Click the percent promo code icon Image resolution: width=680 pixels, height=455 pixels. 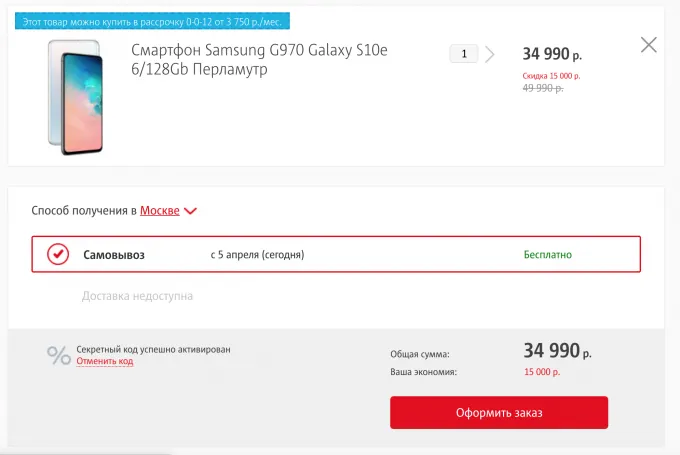coord(58,355)
